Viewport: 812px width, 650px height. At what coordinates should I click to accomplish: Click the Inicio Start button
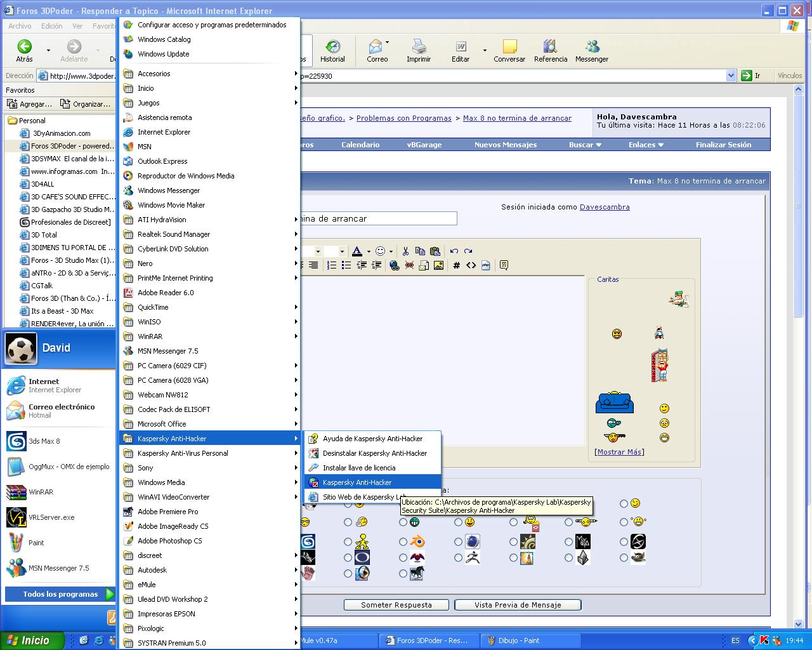(32, 640)
